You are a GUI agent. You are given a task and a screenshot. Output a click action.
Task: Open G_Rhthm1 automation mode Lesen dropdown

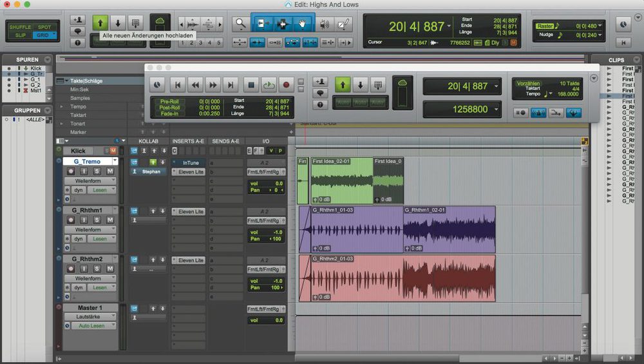click(101, 239)
